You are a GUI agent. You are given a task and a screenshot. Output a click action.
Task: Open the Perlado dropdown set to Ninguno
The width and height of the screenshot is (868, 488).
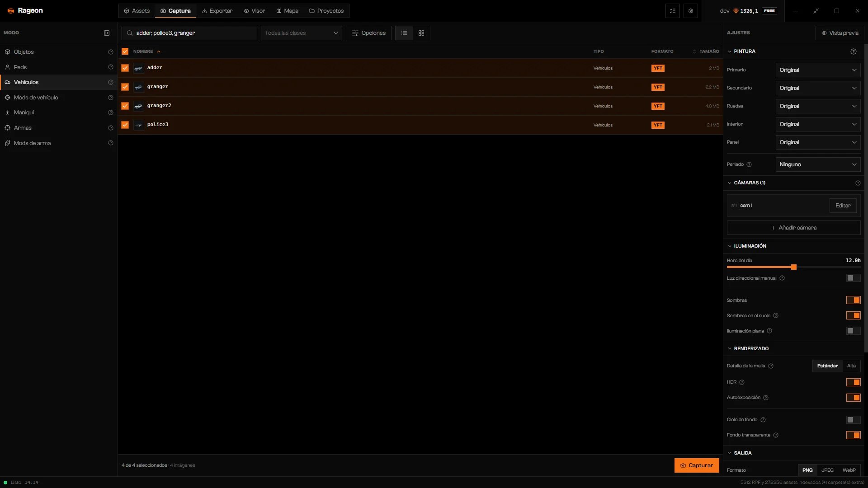coord(818,164)
